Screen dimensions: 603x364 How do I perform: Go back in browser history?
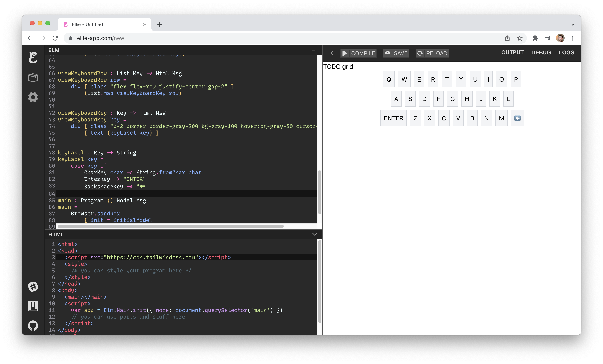point(30,38)
